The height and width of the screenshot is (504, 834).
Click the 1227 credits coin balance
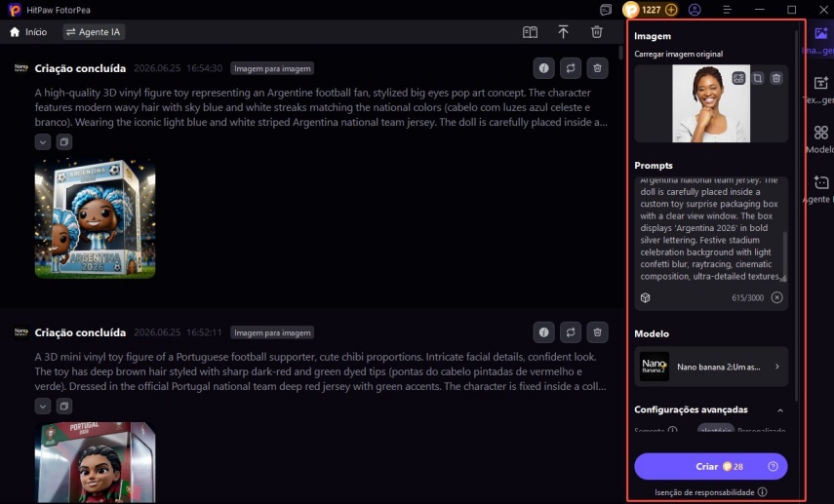pyautogui.click(x=643, y=10)
